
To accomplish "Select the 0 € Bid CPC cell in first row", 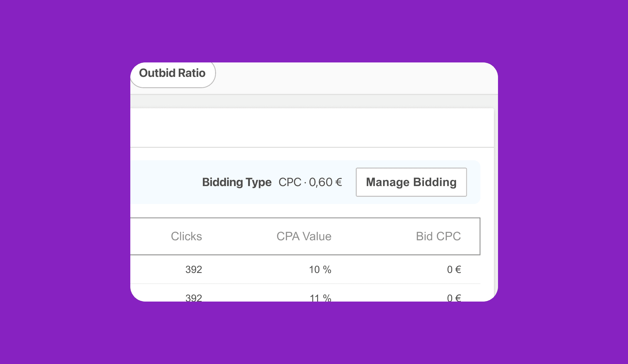I will pyautogui.click(x=454, y=270).
